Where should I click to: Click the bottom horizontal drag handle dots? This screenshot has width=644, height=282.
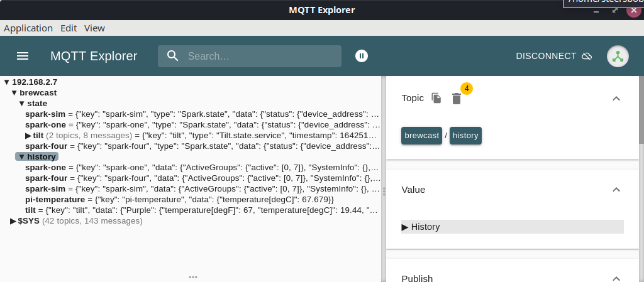point(193,277)
